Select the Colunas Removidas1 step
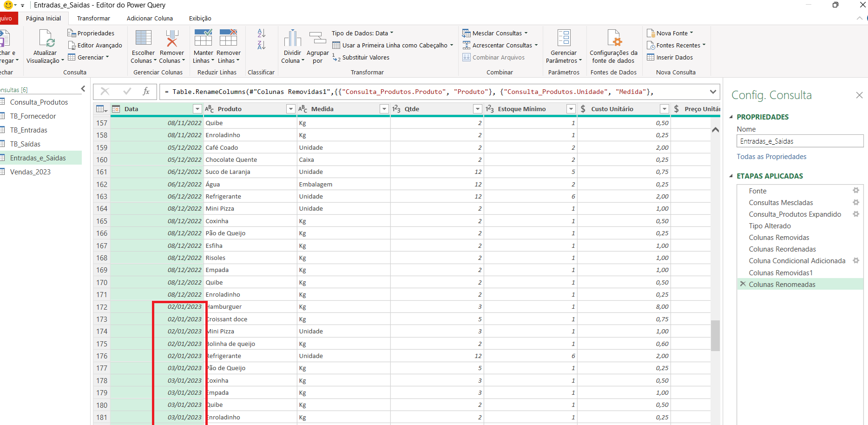868x425 pixels. click(x=781, y=272)
